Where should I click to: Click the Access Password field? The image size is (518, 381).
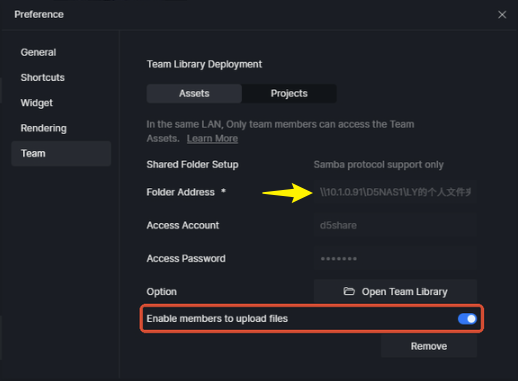395,259
